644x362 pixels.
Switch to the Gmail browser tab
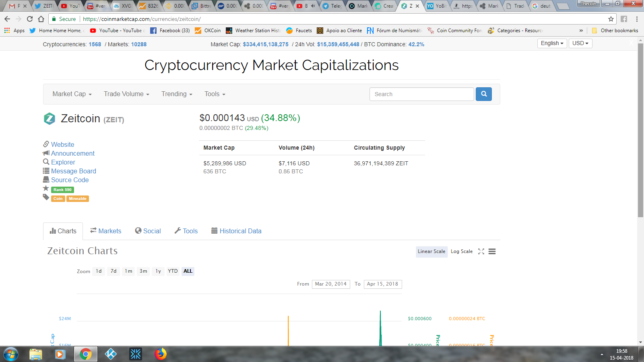pyautogui.click(x=18, y=6)
